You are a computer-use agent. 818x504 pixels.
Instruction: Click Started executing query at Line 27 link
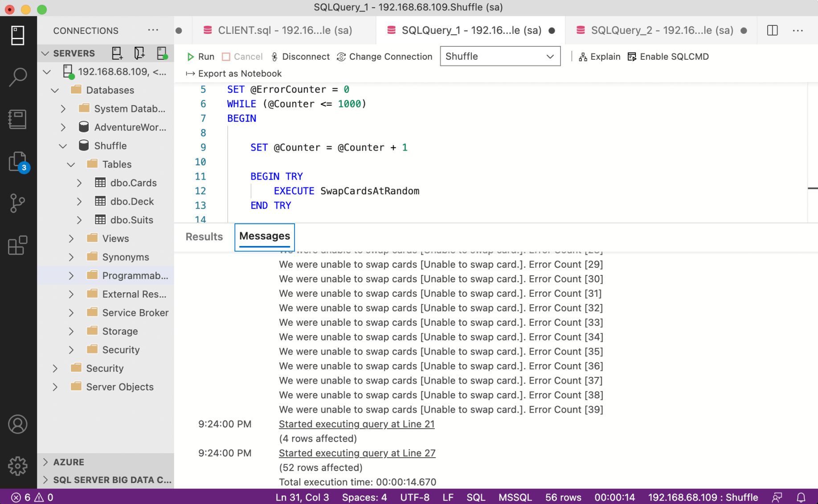click(357, 453)
